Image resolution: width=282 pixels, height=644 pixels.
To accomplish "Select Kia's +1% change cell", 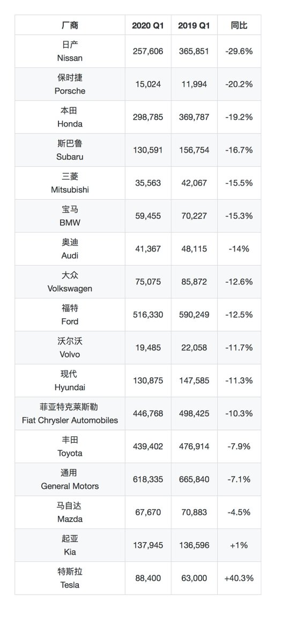I will (x=239, y=545).
